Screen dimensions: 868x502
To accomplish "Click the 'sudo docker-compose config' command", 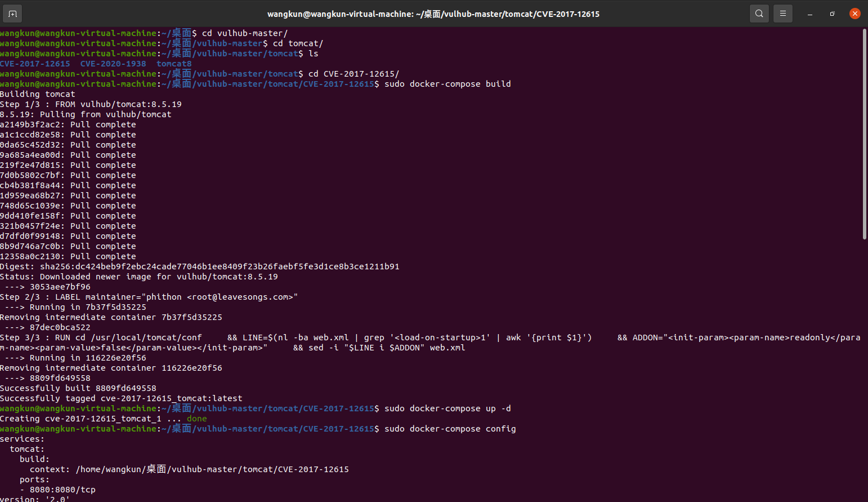I will click(x=450, y=429).
